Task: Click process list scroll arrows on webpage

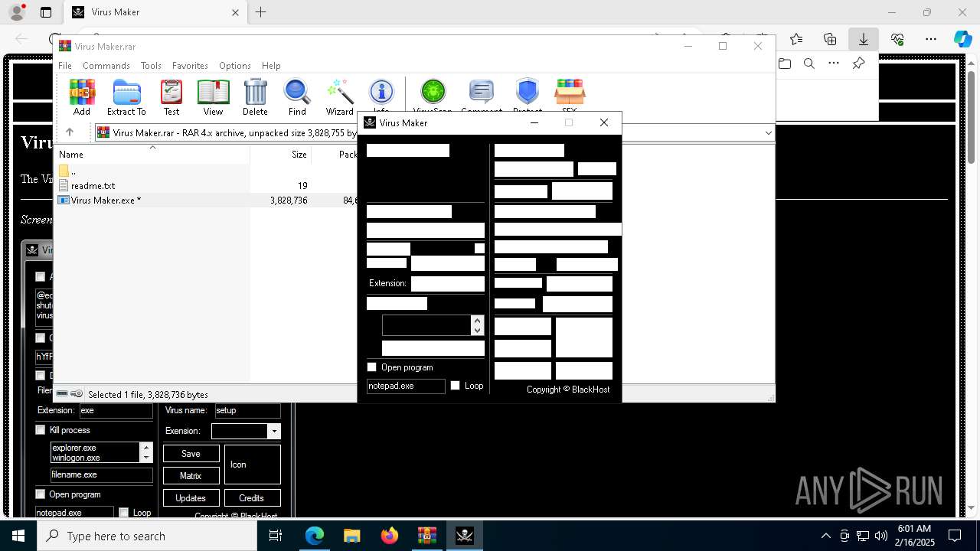Action: [x=146, y=452]
